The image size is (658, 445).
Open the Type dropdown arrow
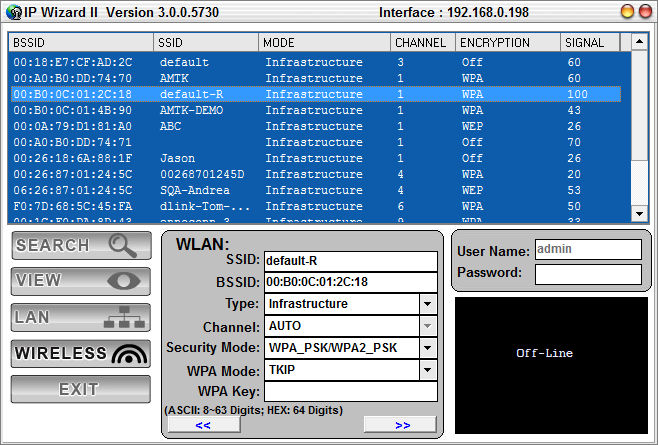(x=428, y=304)
